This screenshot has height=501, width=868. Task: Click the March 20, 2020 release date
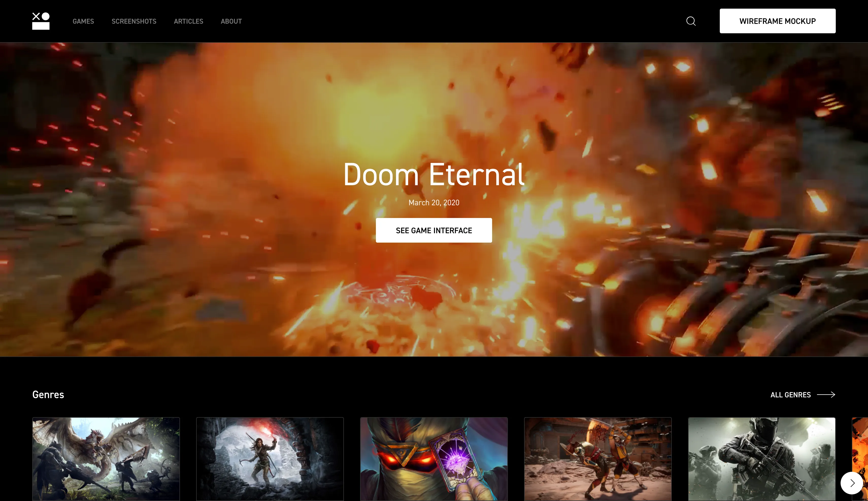(433, 203)
